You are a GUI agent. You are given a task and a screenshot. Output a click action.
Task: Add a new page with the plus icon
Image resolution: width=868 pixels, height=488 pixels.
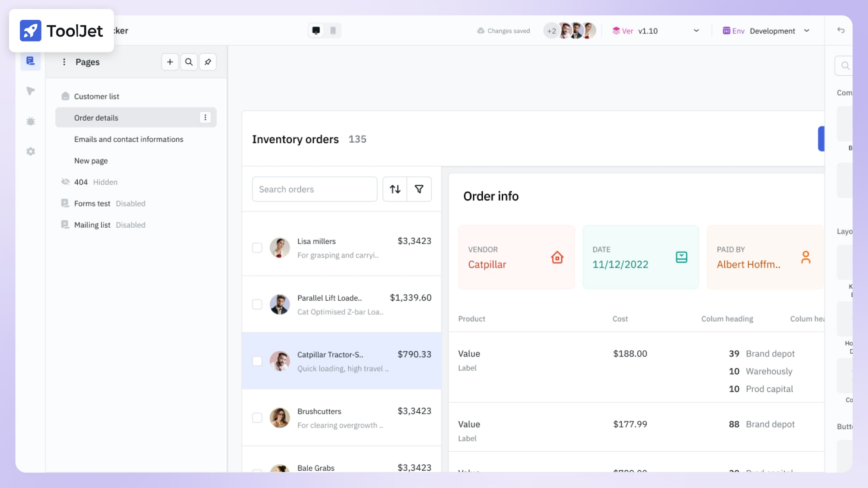(x=170, y=62)
